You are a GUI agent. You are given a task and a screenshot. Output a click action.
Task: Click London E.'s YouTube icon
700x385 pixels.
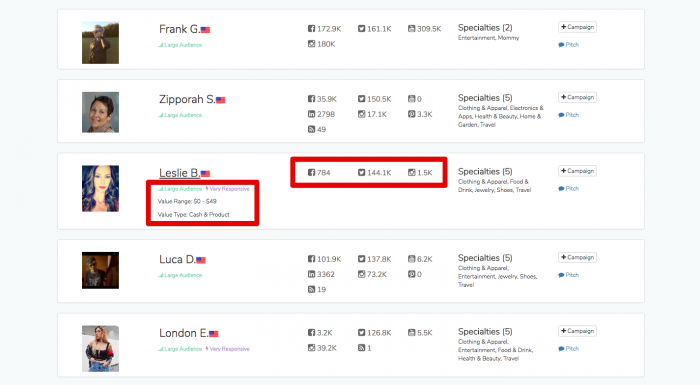pos(411,332)
